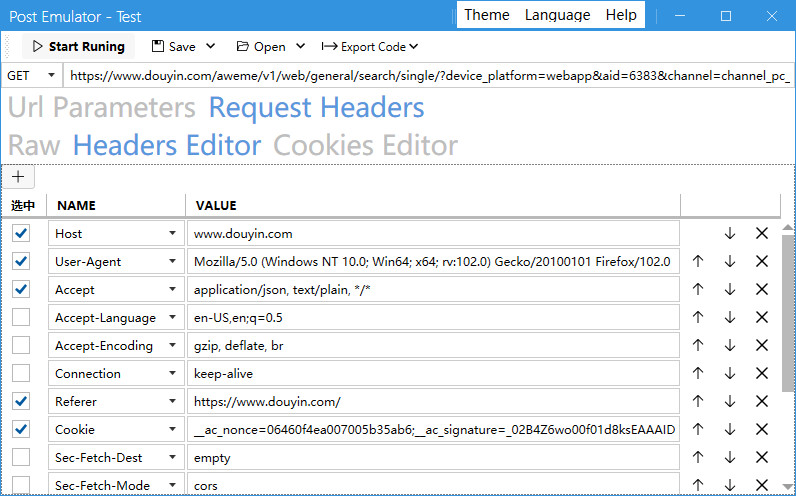The height and width of the screenshot is (496, 796).
Task: Uncheck the Host header checkbox
Action: click(x=21, y=233)
